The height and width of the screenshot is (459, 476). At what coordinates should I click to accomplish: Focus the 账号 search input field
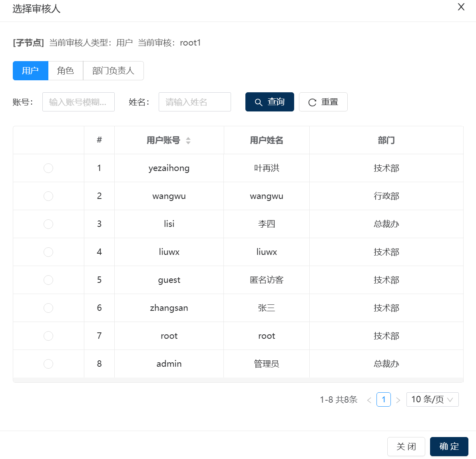coord(78,102)
